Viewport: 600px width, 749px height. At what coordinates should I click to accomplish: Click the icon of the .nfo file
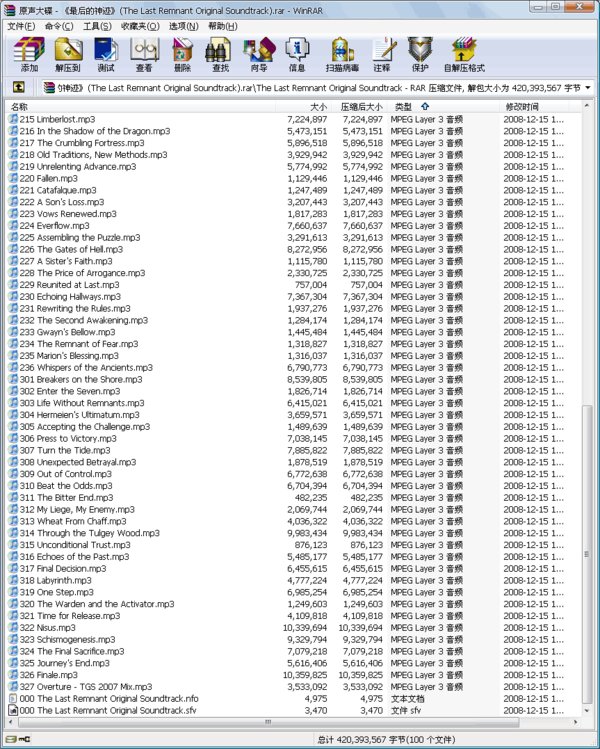tap(13, 698)
